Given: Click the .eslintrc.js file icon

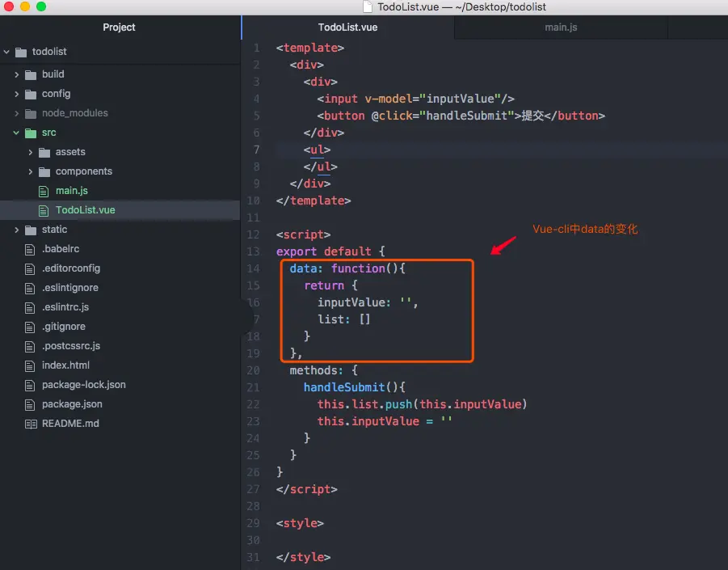Looking at the screenshot, I should 30,307.
